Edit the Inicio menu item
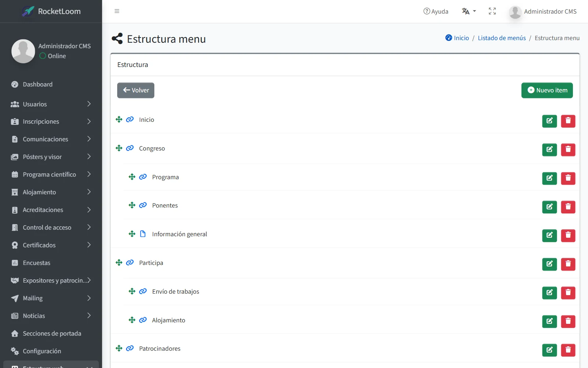The image size is (588, 368). [x=549, y=121]
